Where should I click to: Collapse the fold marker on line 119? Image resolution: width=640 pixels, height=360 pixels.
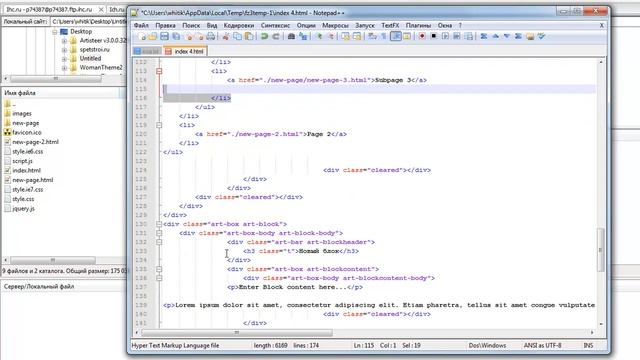point(159,125)
